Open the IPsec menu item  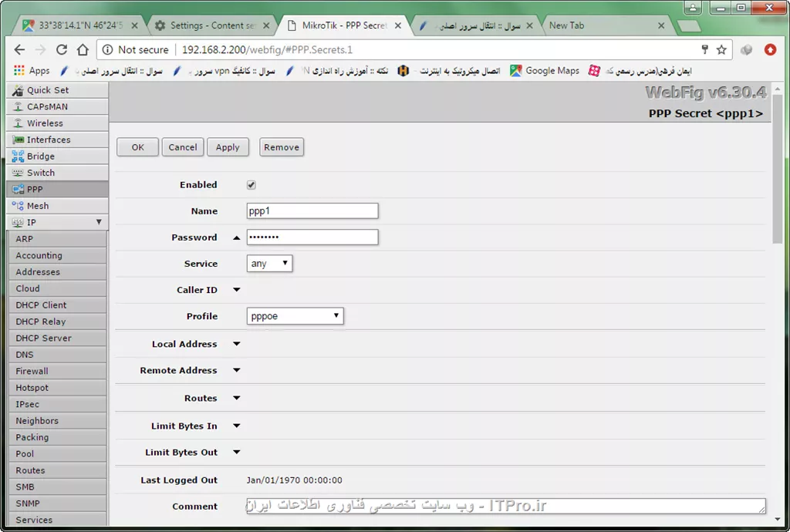[57, 404]
